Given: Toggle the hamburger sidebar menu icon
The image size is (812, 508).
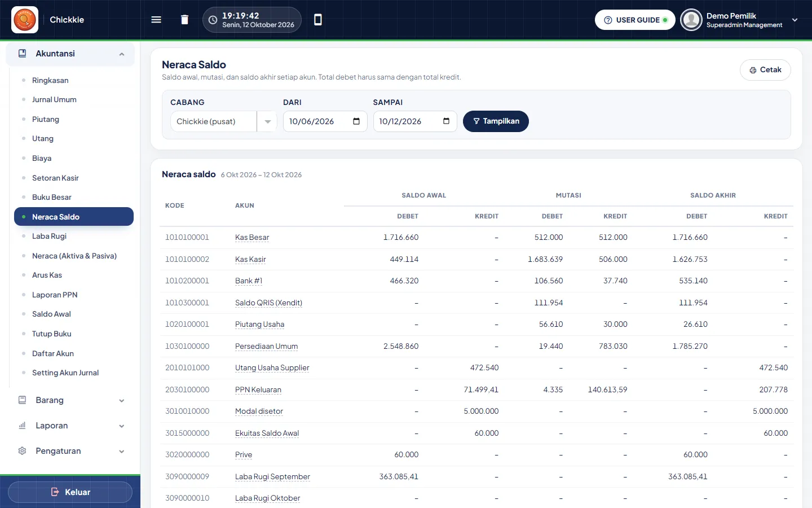Looking at the screenshot, I should pyautogui.click(x=156, y=20).
